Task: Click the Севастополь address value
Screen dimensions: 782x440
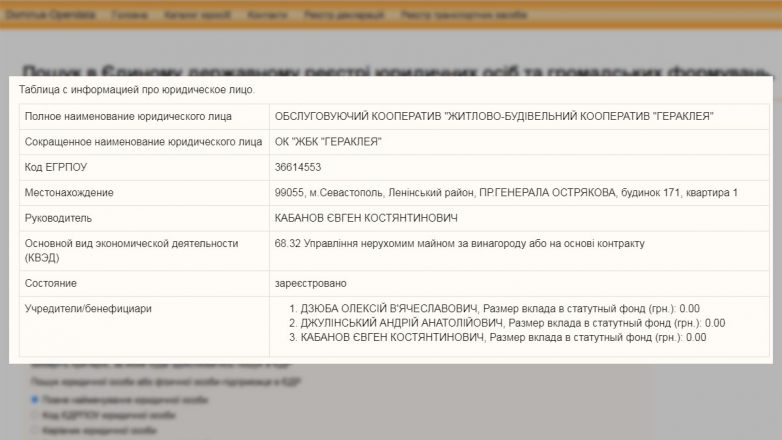Action: 505,192
